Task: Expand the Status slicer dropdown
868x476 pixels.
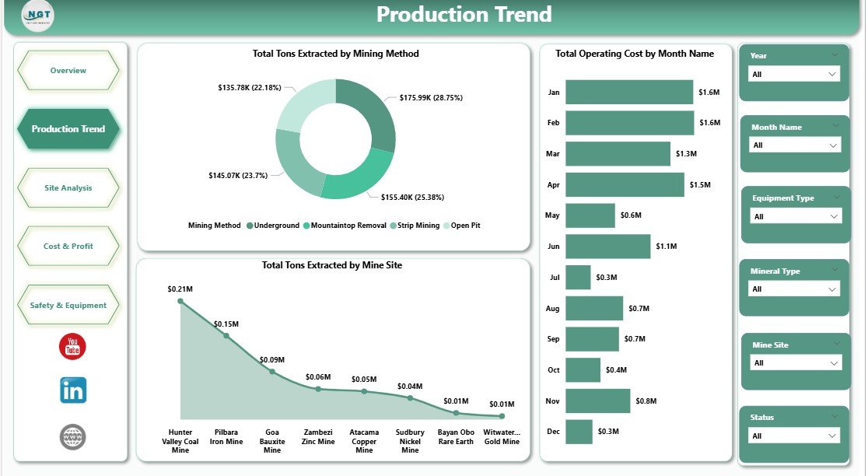Action: coord(794,436)
